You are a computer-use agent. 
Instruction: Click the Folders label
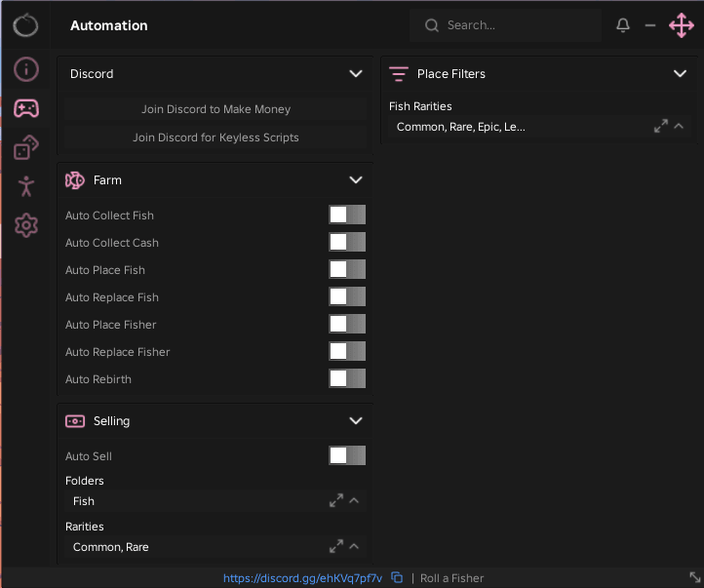(x=85, y=481)
